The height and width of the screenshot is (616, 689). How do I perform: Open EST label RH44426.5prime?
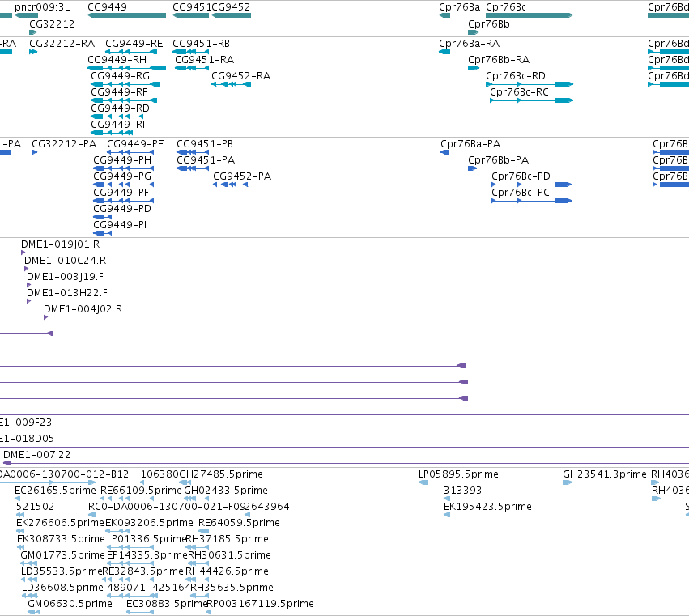pyautogui.click(x=227, y=572)
